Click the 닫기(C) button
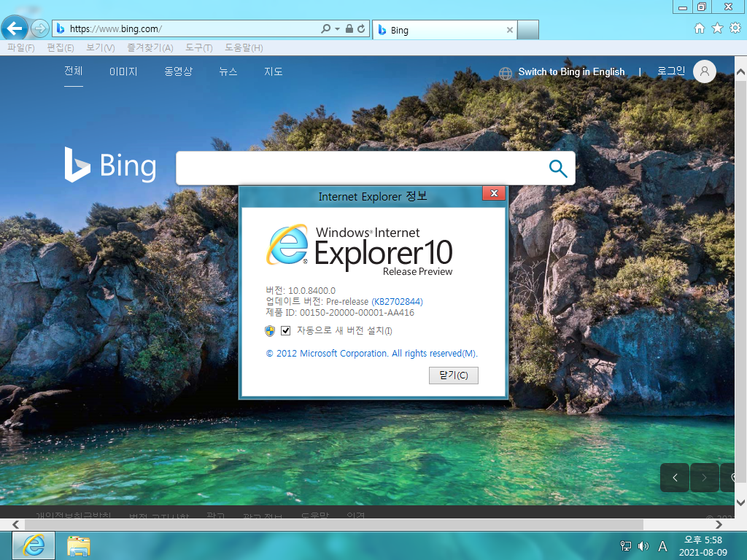The width and height of the screenshot is (747, 560). (453, 376)
